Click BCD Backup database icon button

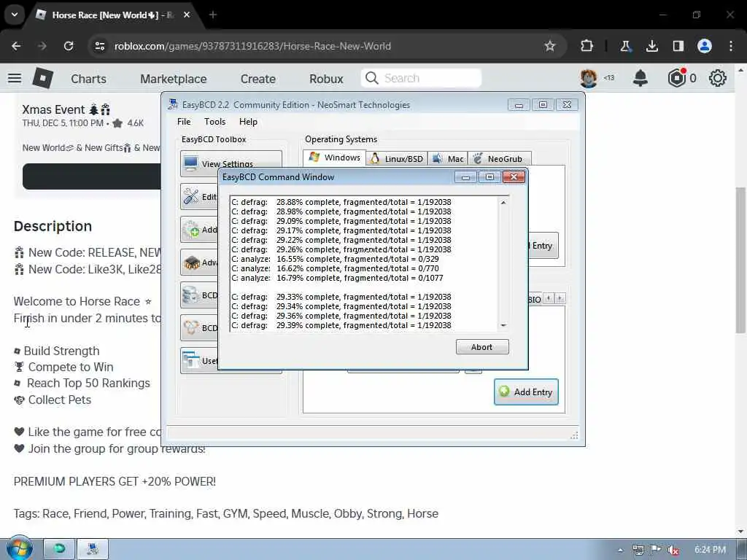pyautogui.click(x=199, y=295)
